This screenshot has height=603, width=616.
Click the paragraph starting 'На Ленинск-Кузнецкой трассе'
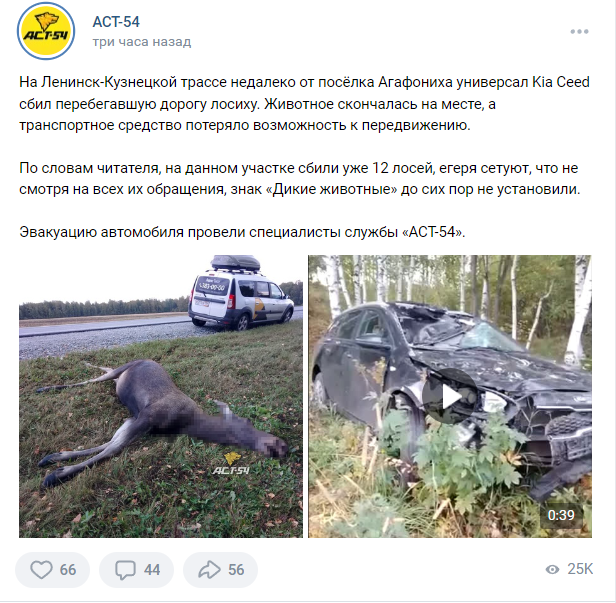(304, 104)
